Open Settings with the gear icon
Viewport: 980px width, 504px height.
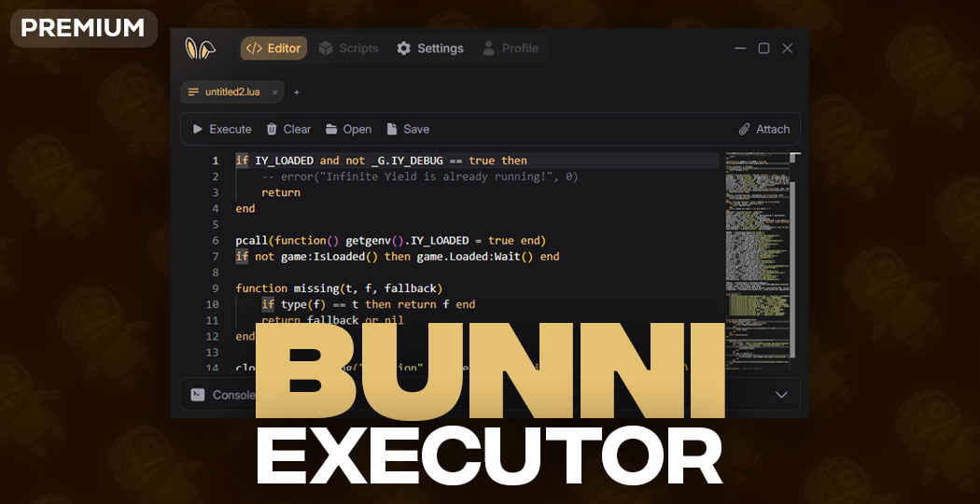(429, 49)
